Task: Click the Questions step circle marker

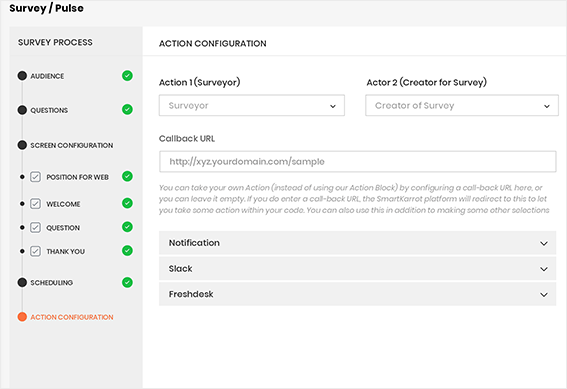Action: point(22,110)
